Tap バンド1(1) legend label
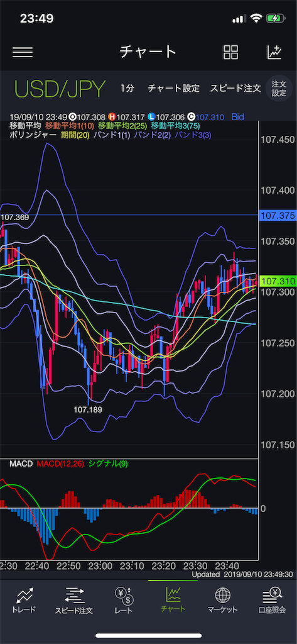Image resolution: width=297 pixels, height=644 pixels. 112,135
